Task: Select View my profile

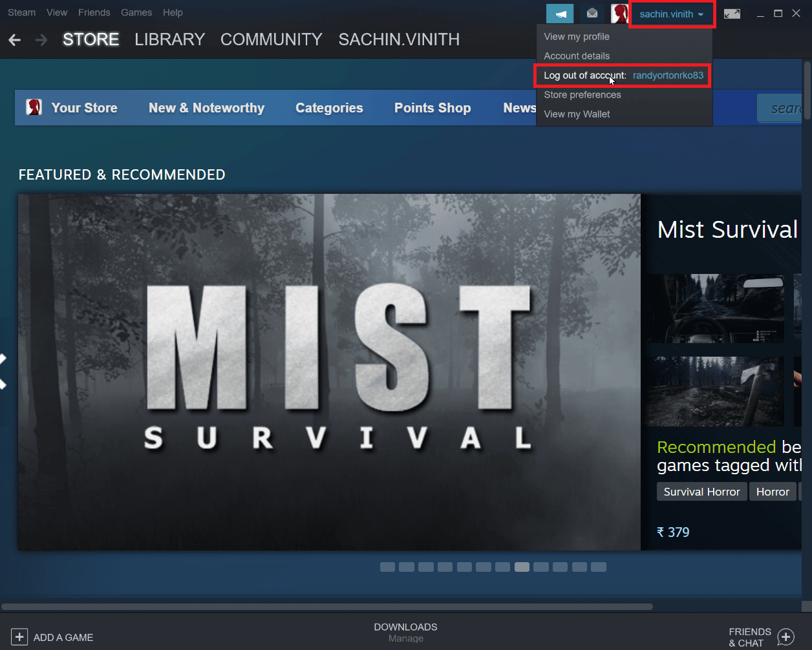Action: coord(577,37)
